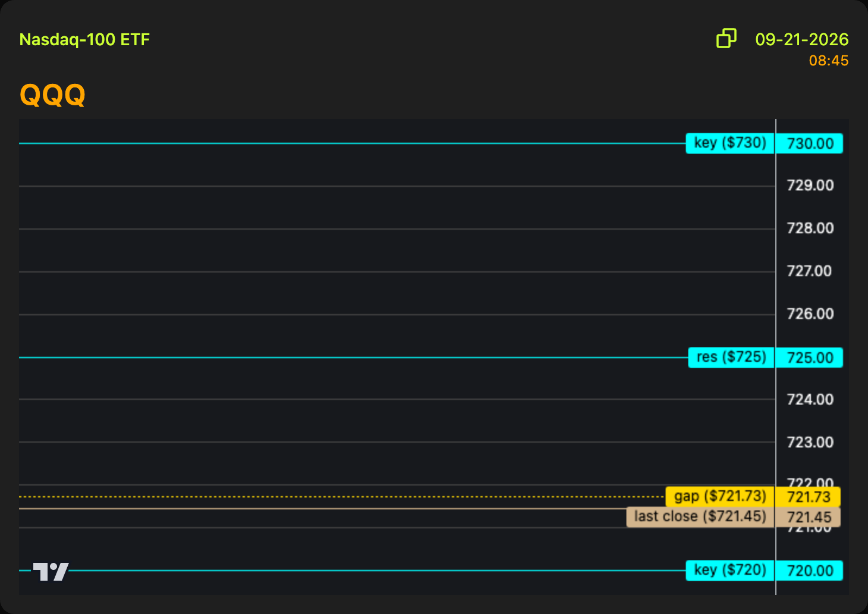Click the 723.00 price axis value

pos(810,443)
